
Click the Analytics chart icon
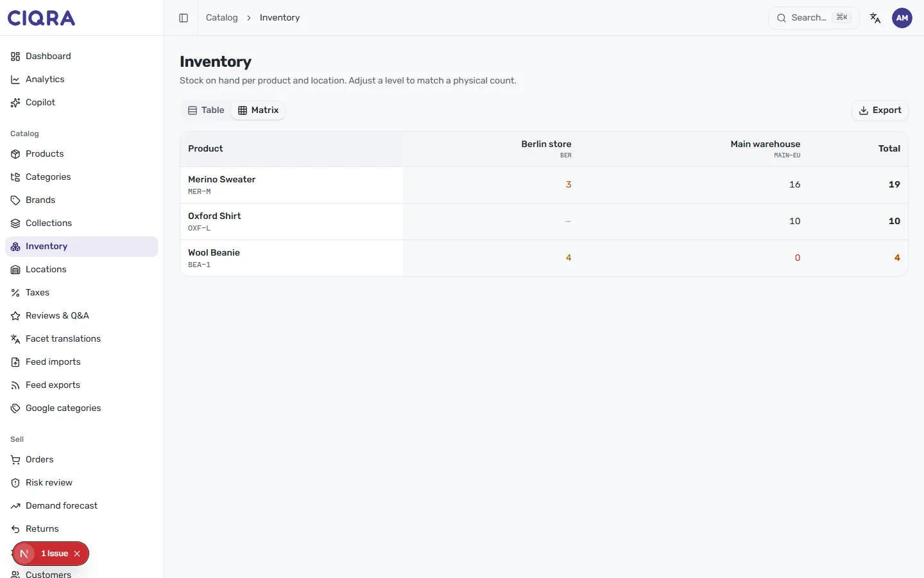point(15,80)
